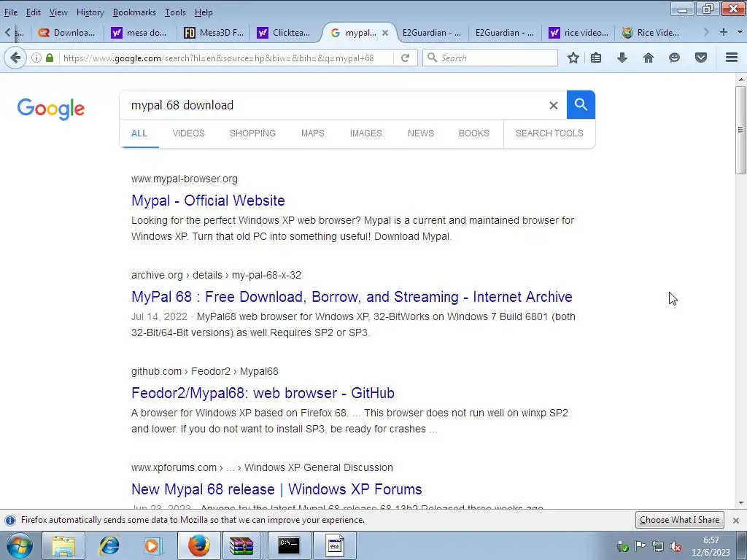Select the News search filter
This screenshot has height=560, width=747.
tap(421, 133)
